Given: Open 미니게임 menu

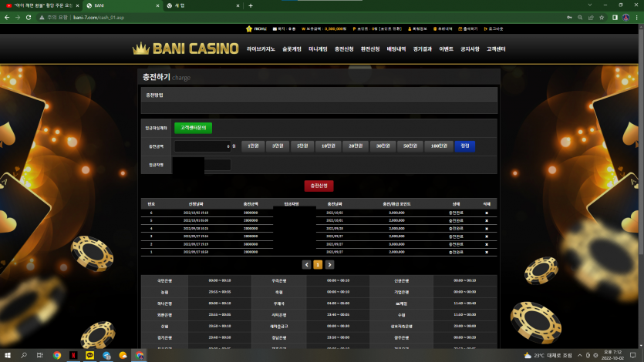Looking at the screenshot, I should [x=318, y=49].
